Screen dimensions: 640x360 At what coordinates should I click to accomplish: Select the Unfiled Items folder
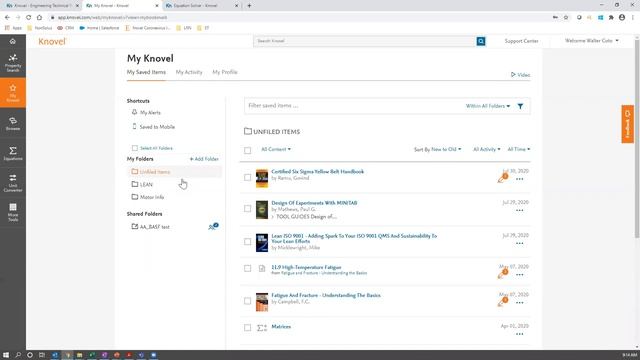pyautogui.click(x=175, y=172)
